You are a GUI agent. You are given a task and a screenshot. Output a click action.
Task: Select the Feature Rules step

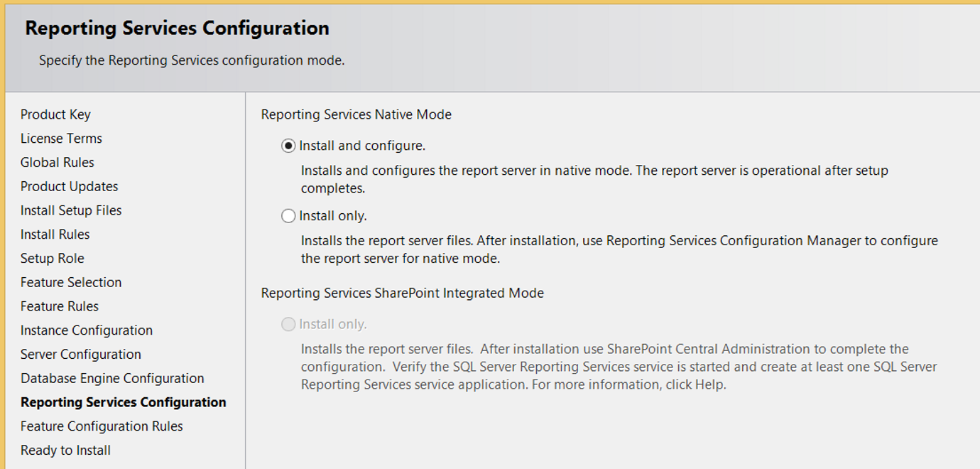coord(60,306)
